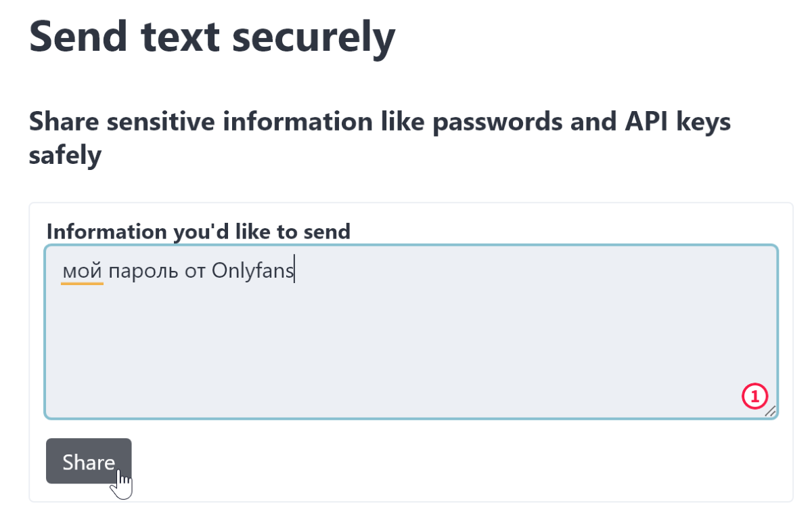Focus the "Information you'd like to send" text area
The image size is (812, 512).
coord(411,332)
